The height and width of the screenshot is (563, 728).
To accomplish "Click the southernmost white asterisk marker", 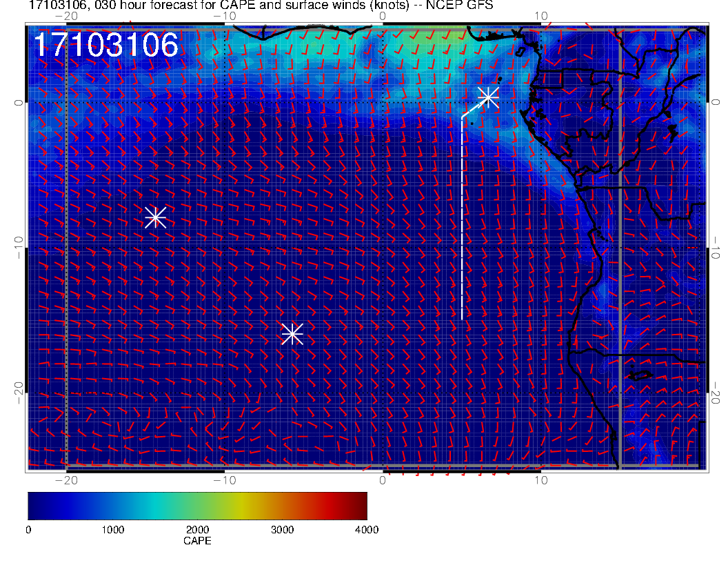I will pyautogui.click(x=292, y=334).
